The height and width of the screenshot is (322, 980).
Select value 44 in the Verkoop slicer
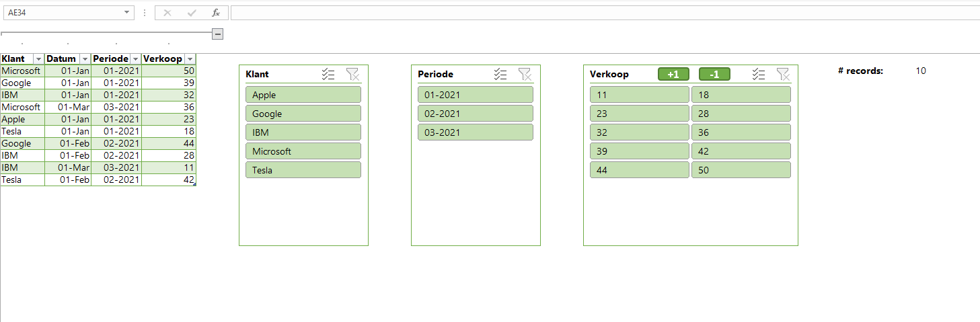640,170
